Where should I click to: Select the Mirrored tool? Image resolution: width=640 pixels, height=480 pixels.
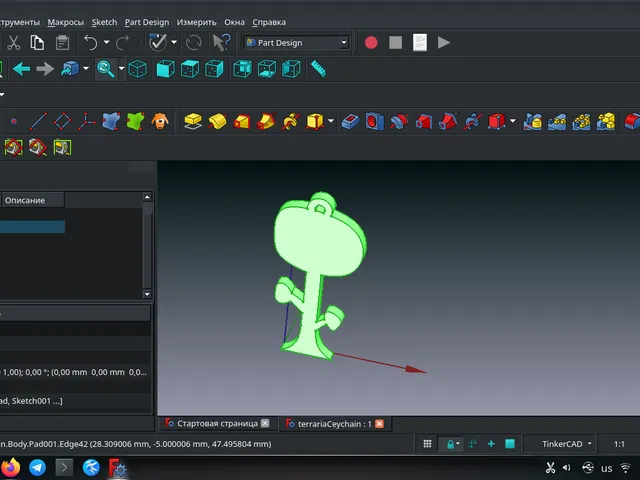pos(533,121)
